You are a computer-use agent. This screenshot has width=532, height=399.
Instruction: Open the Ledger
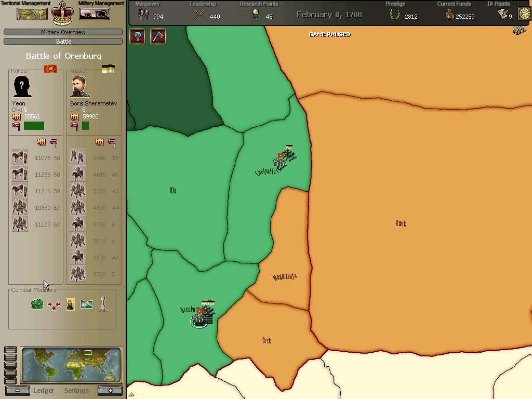44,391
